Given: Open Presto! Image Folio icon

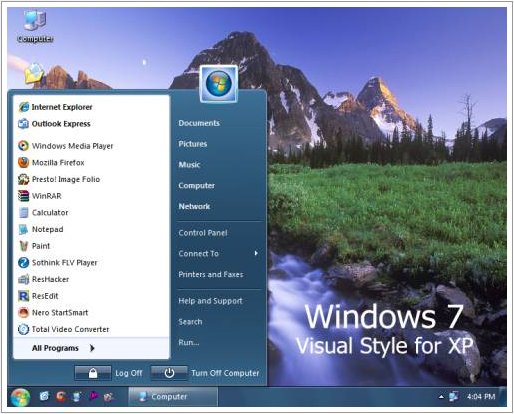Looking at the screenshot, I should (23, 179).
